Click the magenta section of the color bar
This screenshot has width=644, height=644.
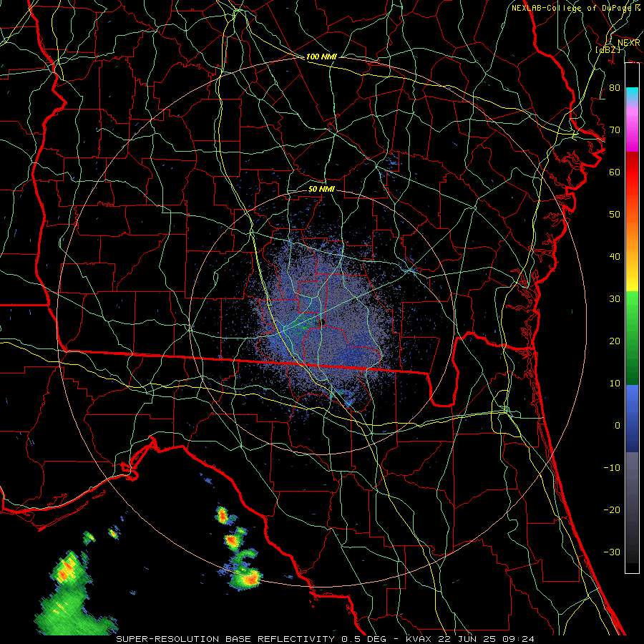(632, 130)
